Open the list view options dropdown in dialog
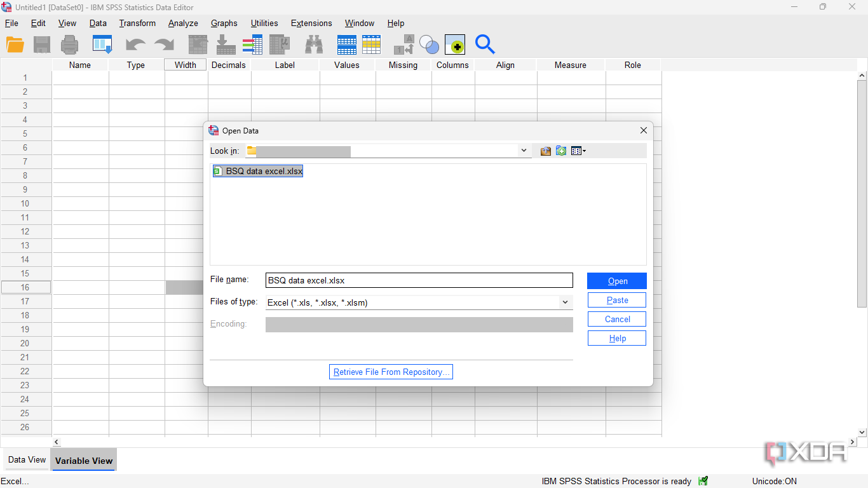 point(578,151)
